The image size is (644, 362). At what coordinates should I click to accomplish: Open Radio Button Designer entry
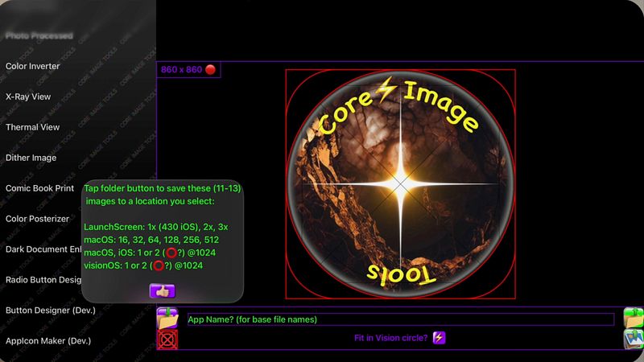point(43,280)
